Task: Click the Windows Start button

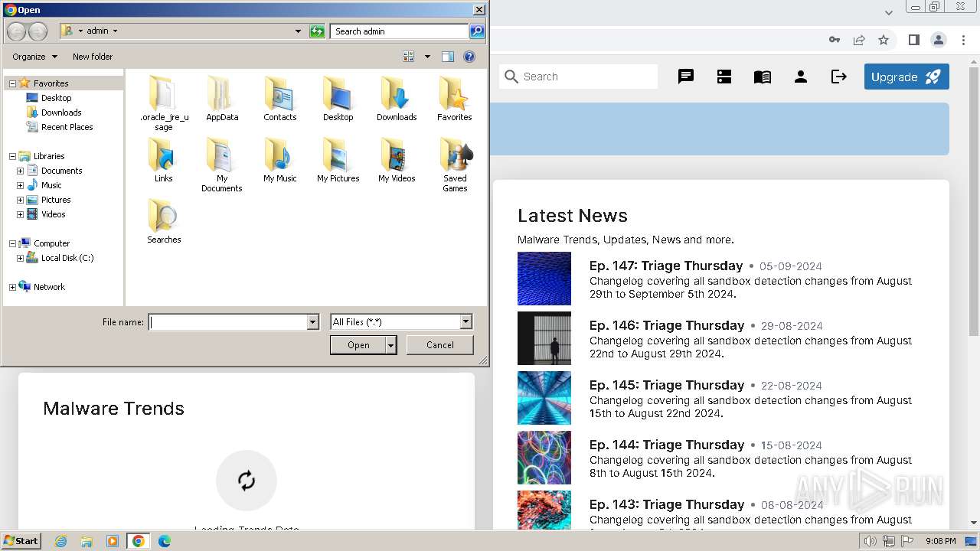Action: coord(21,541)
